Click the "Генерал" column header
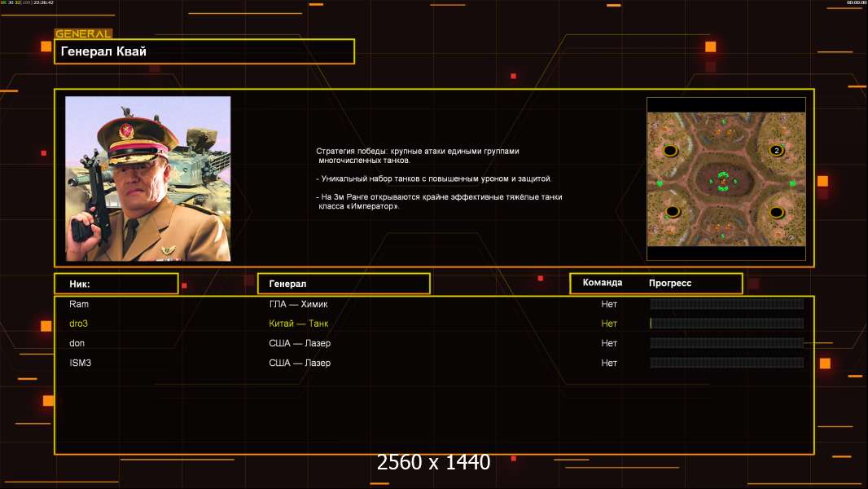Screen dimensions: 868x489 tap(344, 284)
